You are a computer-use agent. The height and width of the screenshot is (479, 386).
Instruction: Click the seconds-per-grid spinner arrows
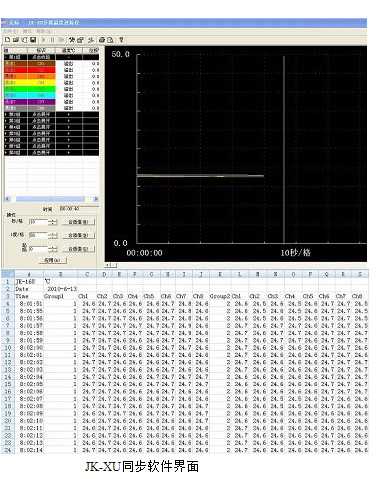[53, 222]
